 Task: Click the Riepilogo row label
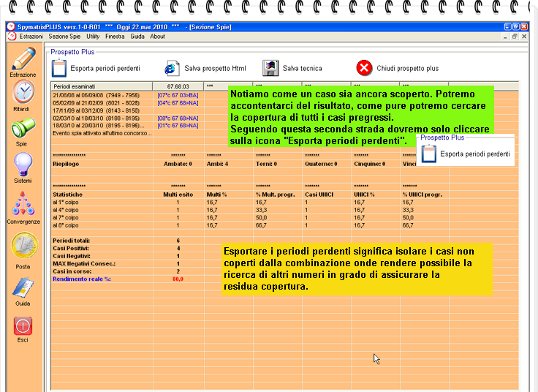coord(66,164)
